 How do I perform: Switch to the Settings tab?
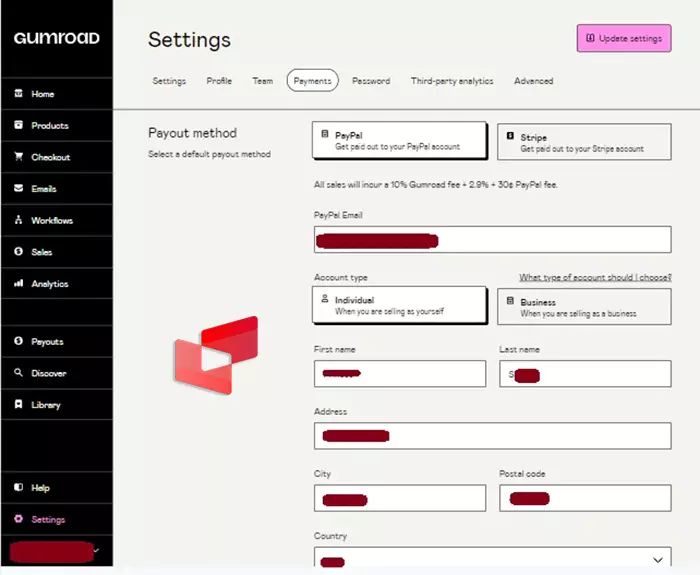(169, 81)
